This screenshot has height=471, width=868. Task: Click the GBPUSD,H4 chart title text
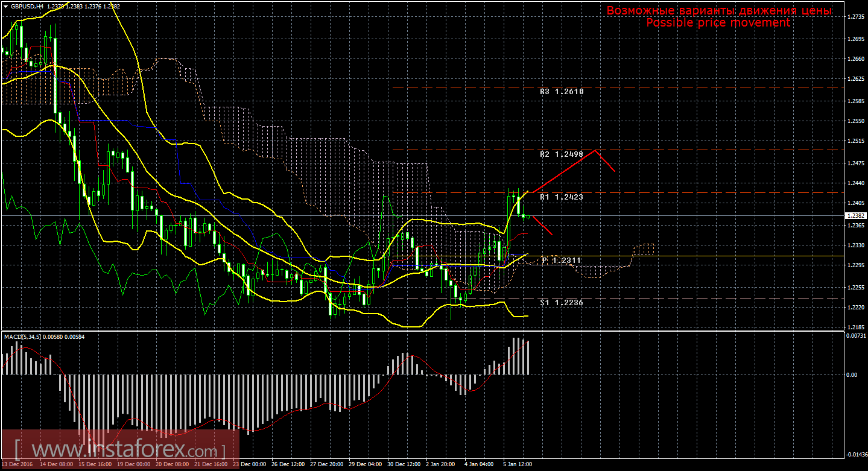pos(27,6)
